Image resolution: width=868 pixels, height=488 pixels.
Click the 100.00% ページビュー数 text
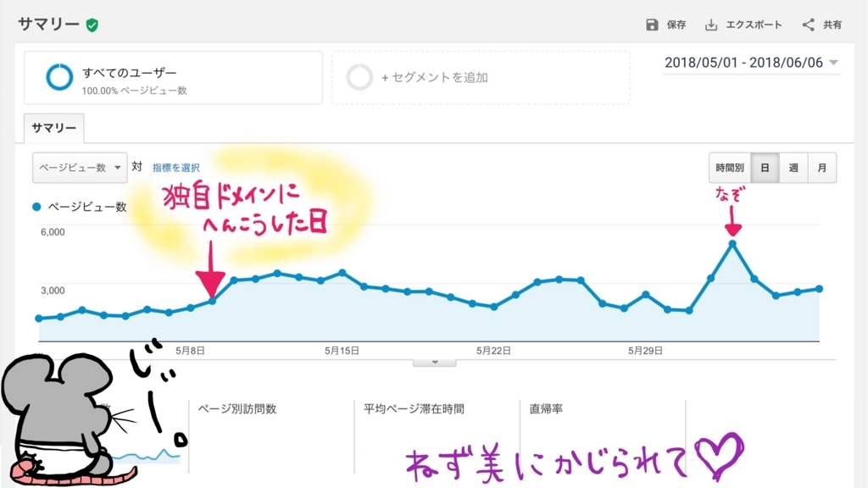coord(135,91)
